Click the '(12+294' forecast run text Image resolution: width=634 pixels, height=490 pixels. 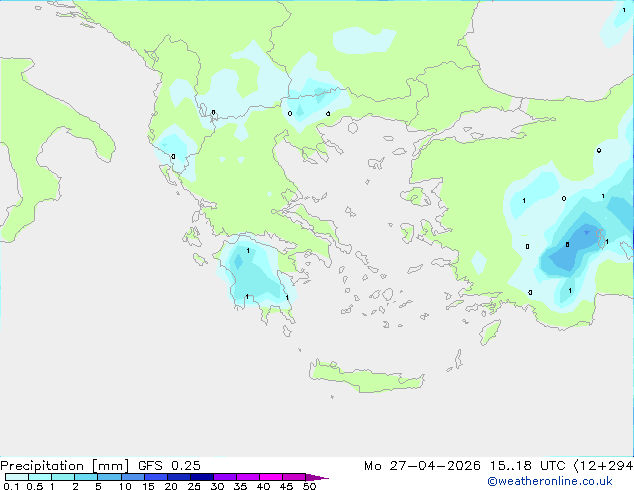[x=603, y=466]
